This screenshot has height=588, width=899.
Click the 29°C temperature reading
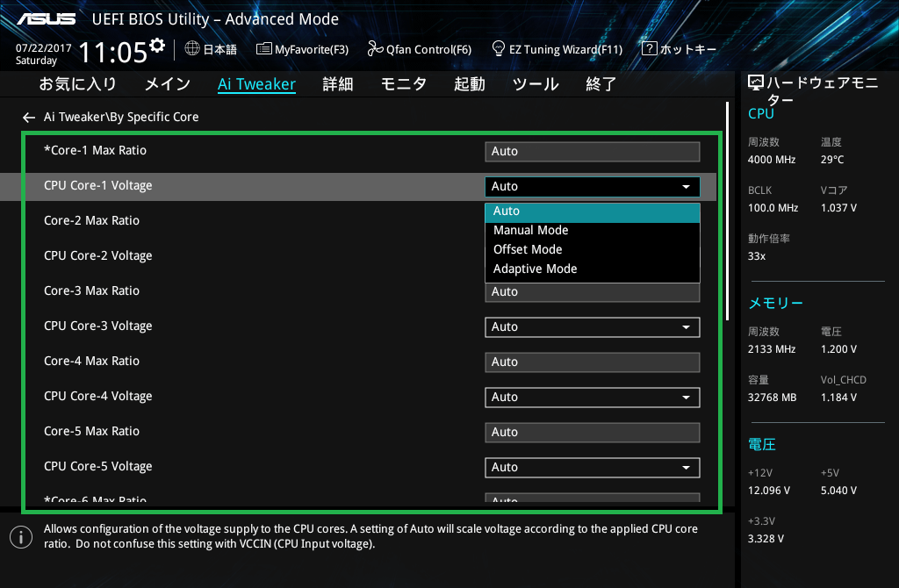click(x=832, y=160)
